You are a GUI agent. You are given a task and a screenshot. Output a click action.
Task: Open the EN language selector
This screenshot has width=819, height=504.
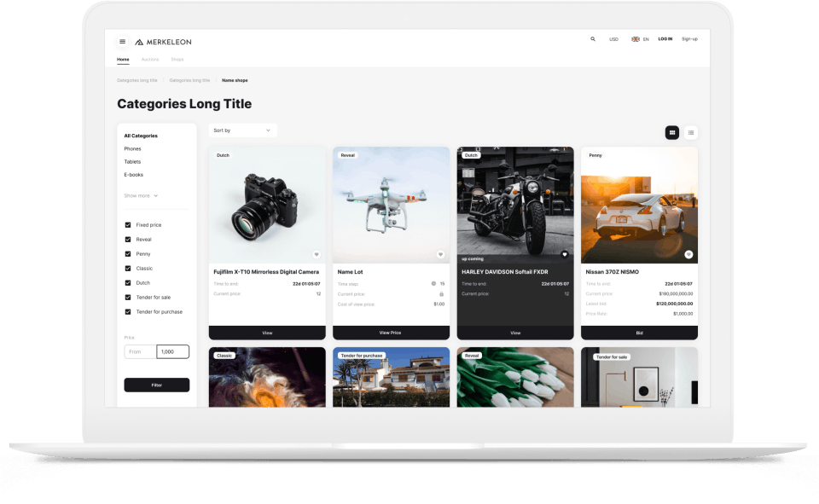point(646,39)
